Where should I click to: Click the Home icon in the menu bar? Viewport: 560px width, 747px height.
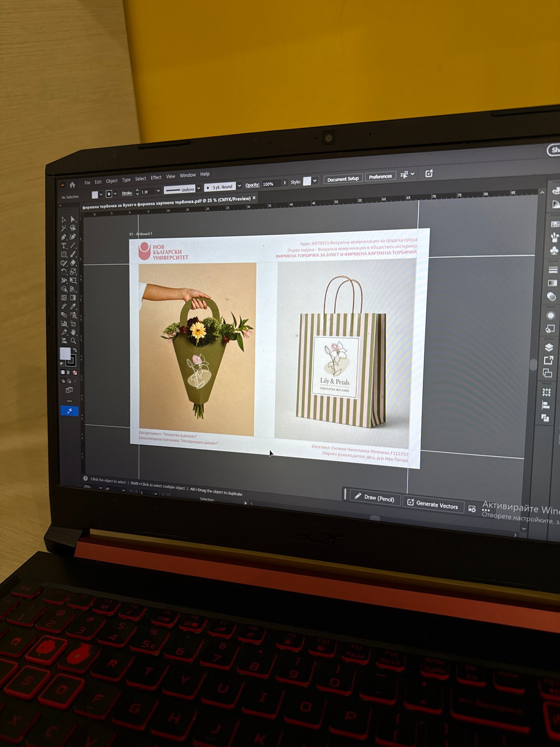tap(72, 184)
